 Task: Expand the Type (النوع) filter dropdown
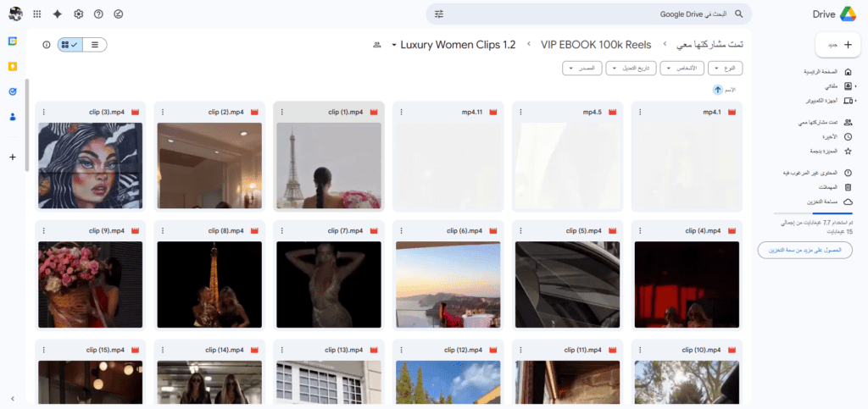pyautogui.click(x=727, y=68)
